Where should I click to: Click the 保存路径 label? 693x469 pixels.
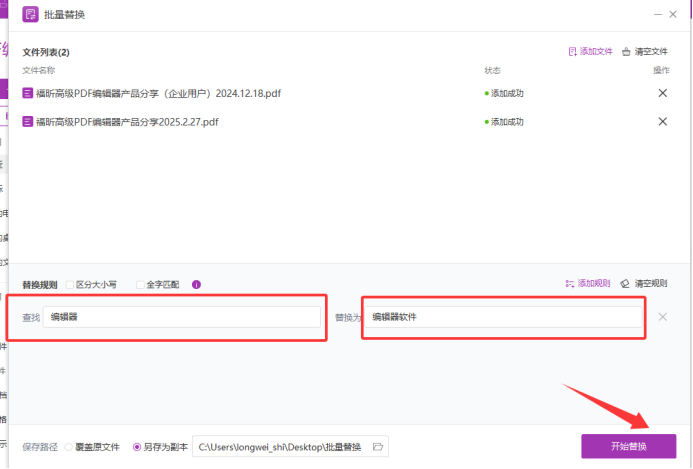40,447
